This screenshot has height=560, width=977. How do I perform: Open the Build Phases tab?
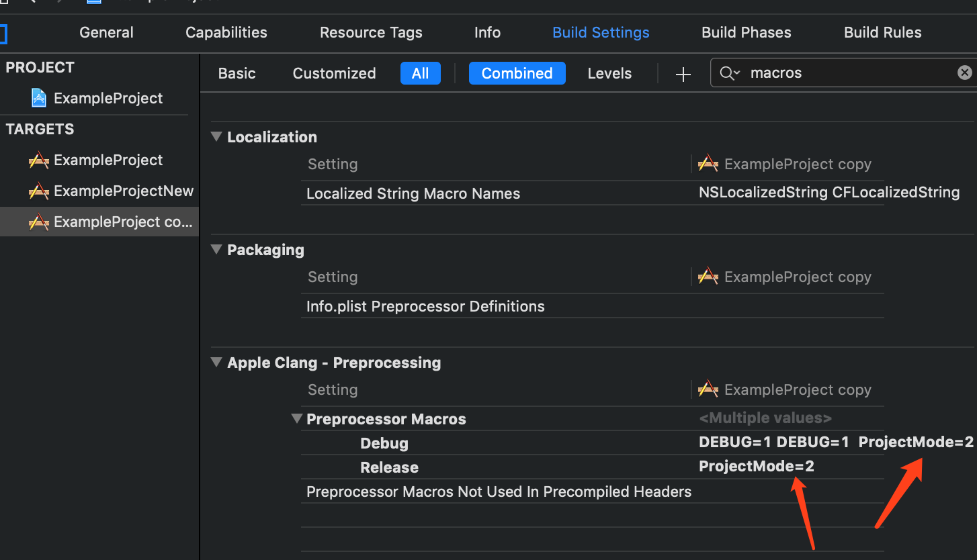pos(746,32)
